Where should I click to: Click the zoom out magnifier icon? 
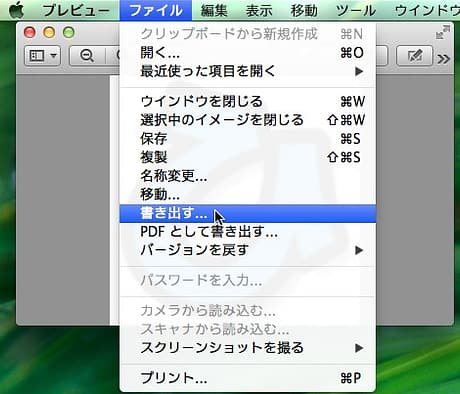tap(87, 55)
